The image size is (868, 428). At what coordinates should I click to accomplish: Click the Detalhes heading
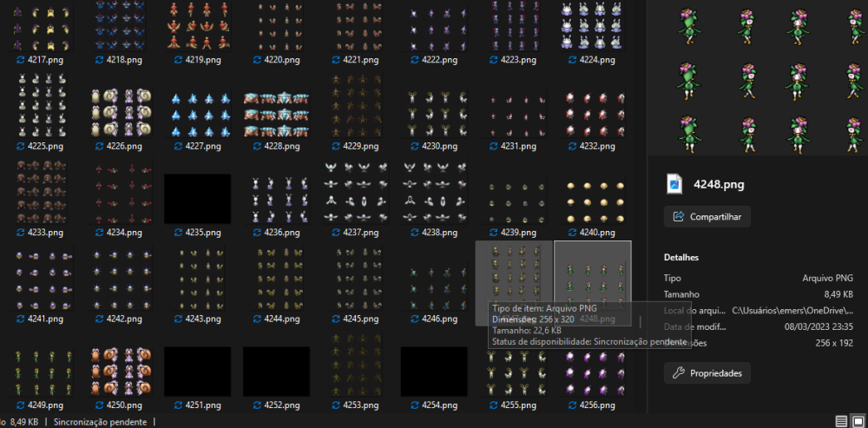coord(681,258)
